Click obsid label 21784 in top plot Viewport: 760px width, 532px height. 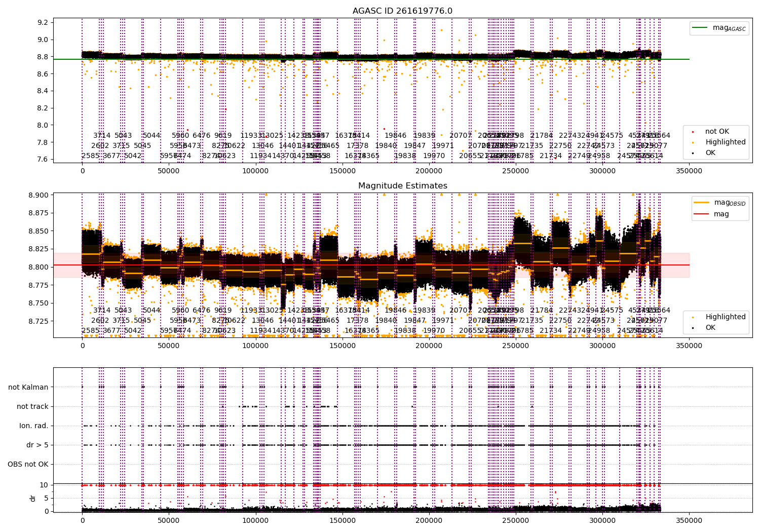[x=542, y=136]
